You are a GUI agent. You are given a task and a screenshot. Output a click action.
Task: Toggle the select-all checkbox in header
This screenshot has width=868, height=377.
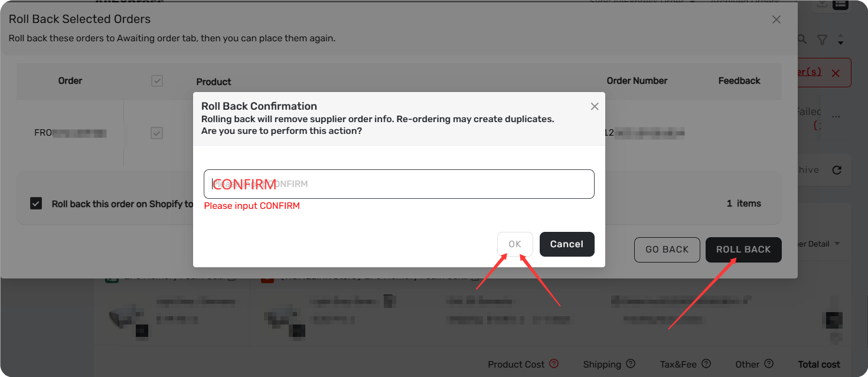157,81
